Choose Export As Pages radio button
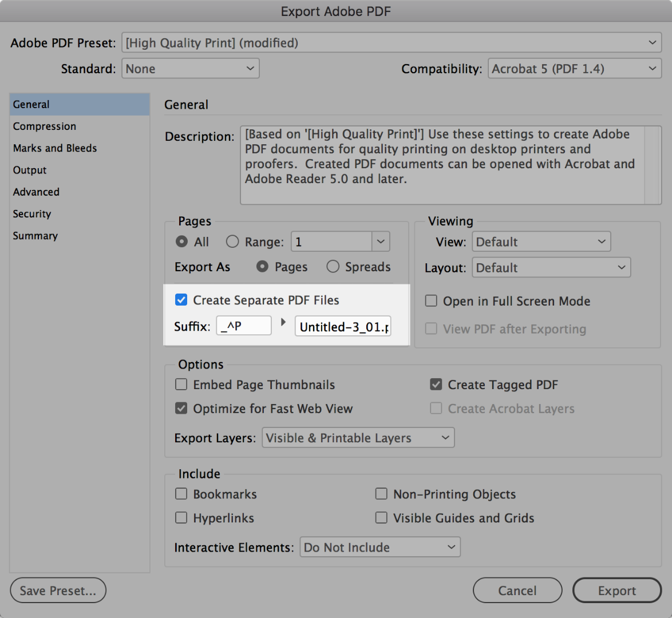 262,267
